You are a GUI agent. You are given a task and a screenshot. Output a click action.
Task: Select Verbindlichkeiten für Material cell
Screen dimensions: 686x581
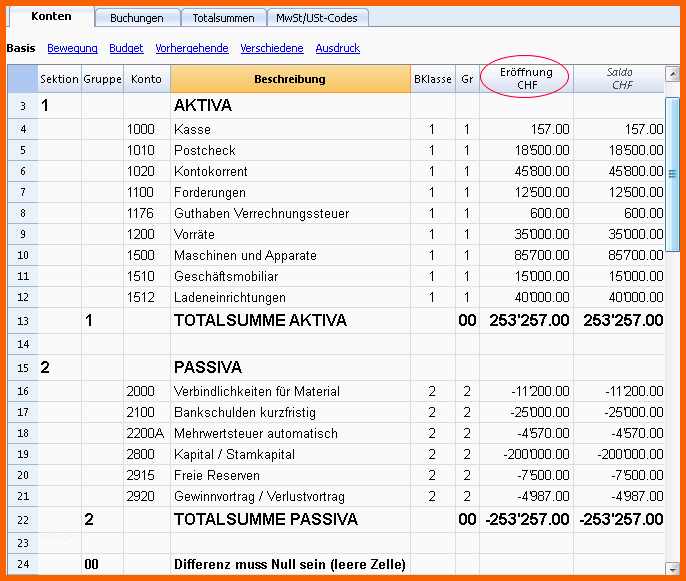(290, 391)
